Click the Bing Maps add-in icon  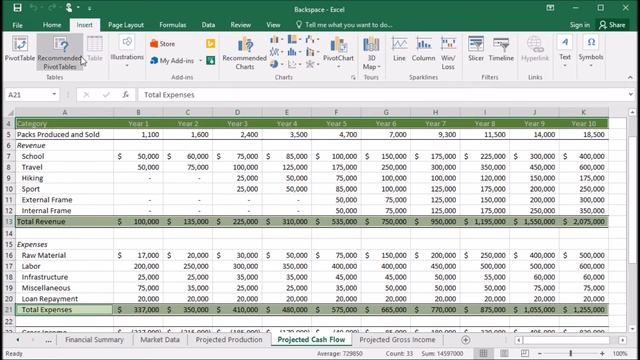click(211, 43)
